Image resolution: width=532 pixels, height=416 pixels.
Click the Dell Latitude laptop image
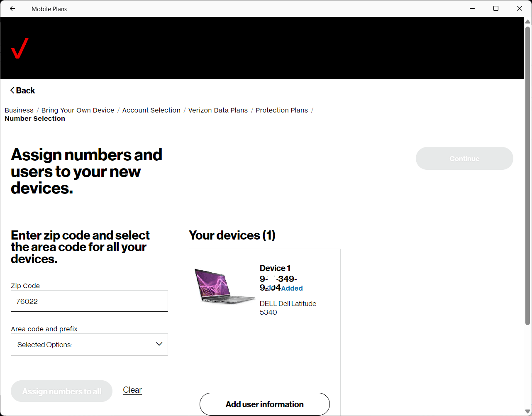point(224,286)
